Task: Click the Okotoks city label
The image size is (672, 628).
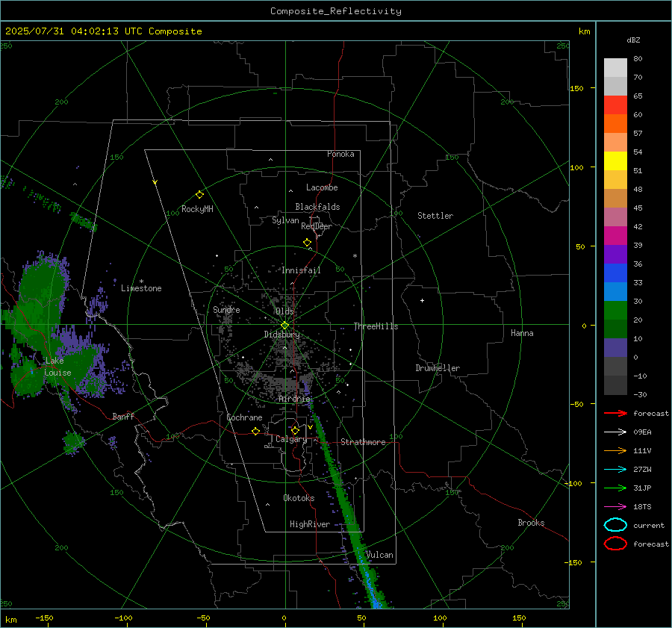Action: 299,498
